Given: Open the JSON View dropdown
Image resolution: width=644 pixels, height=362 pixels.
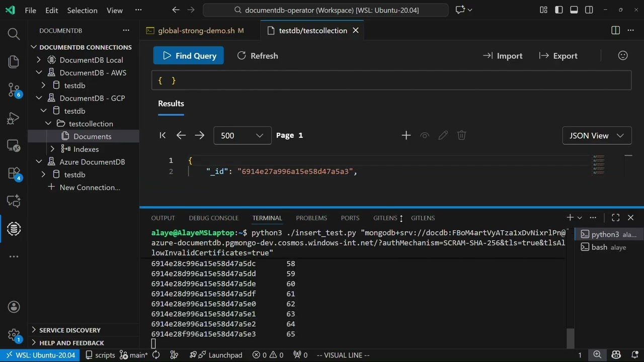Looking at the screenshot, I should pos(597,136).
